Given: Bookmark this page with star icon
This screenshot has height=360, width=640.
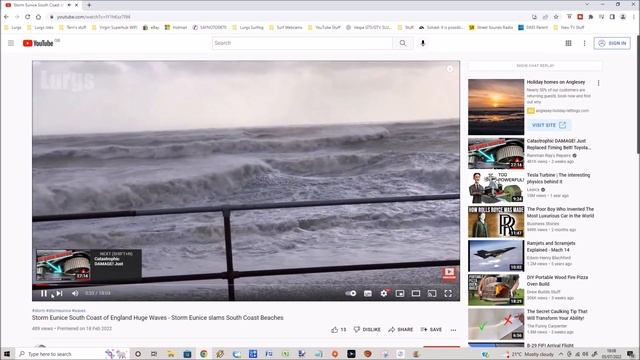Looking at the screenshot, I should [x=556, y=17].
